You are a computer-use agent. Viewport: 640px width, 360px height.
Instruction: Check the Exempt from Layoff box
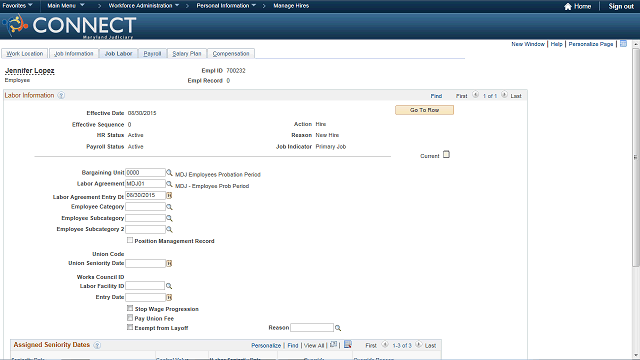pyautogui.click(x=130, y=327)
